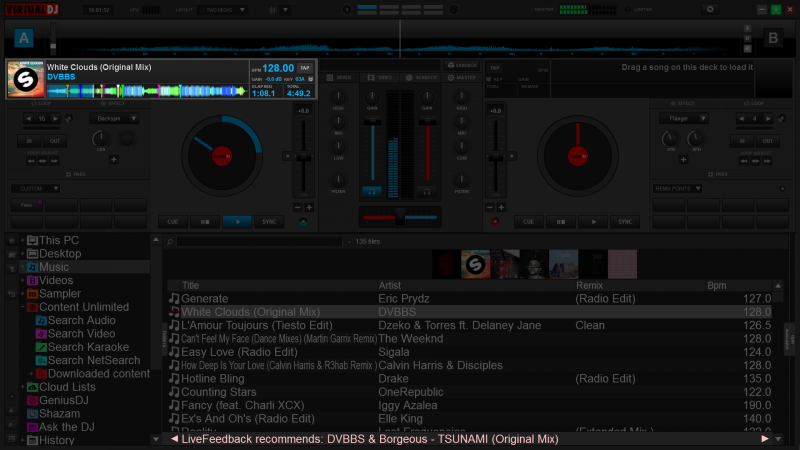Enable SANDBOX mode

[x=462, y=65]
